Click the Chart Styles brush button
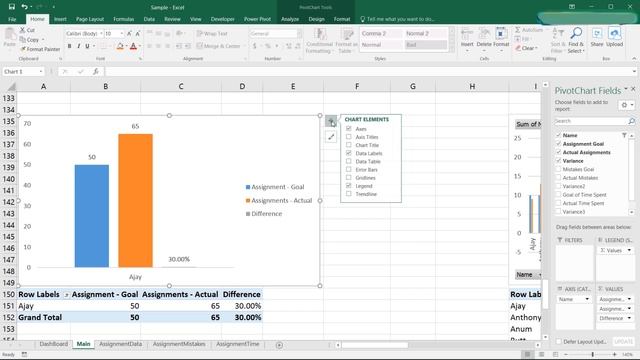Image resolution: width=640 pixels, height=360 pixels. tap(331, 137)
